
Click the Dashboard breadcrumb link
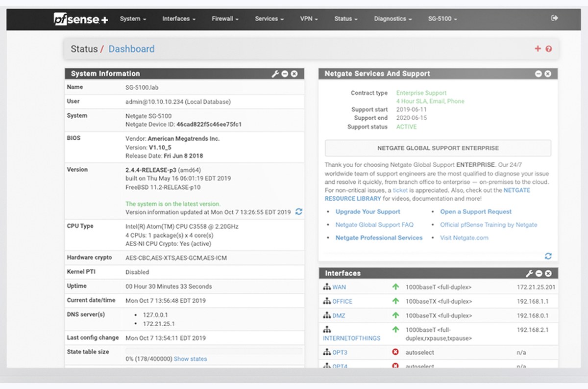pos(131,49)
